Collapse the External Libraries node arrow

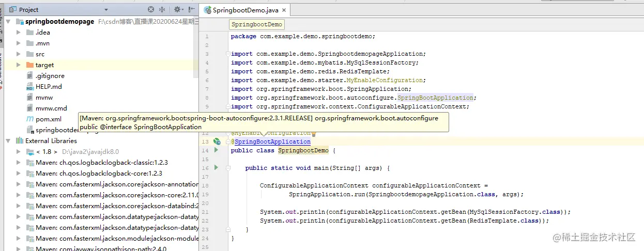pyautogui.click(x=8, y=140)
